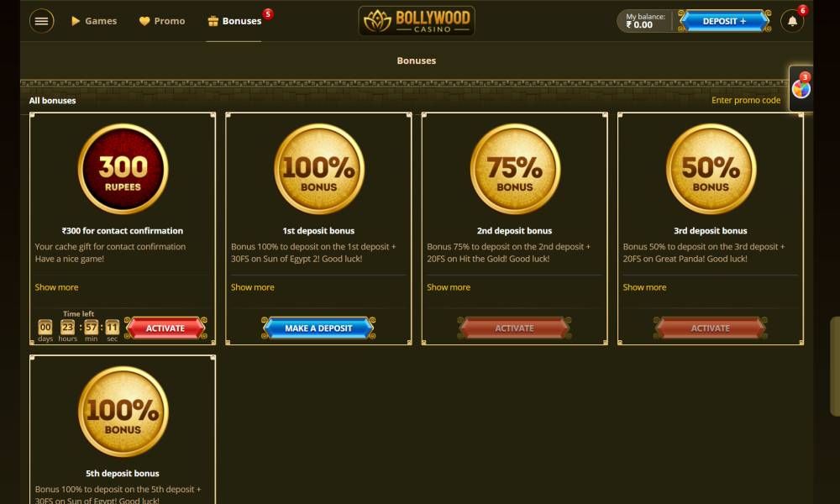Expand Show more on 1st deposit bonus
Image resolution: width=840 pixels, height=504 pixels.
(x=252, y=287)
